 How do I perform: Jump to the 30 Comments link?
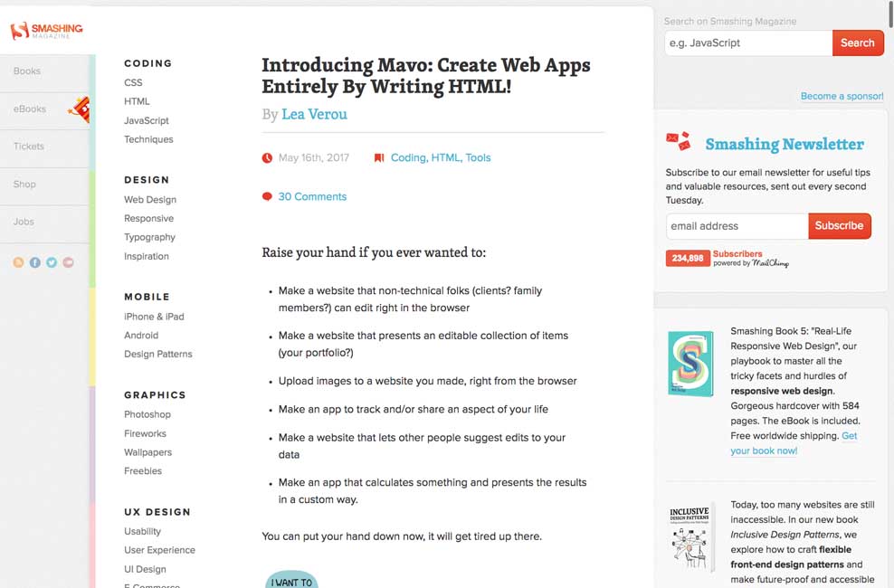(x=312, y=196)
